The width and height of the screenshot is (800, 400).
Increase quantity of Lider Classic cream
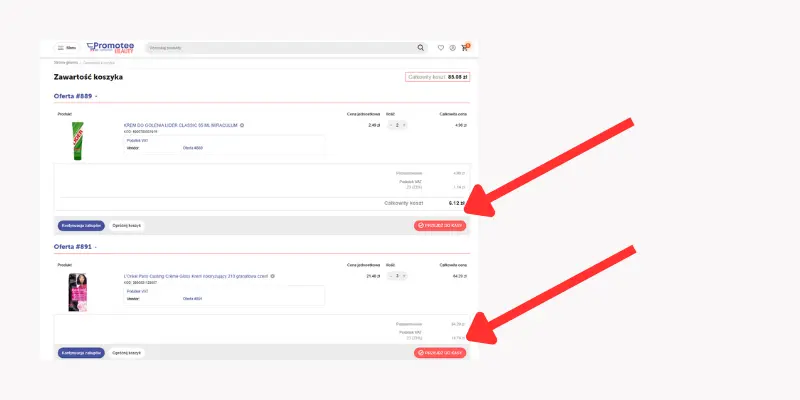404,125
